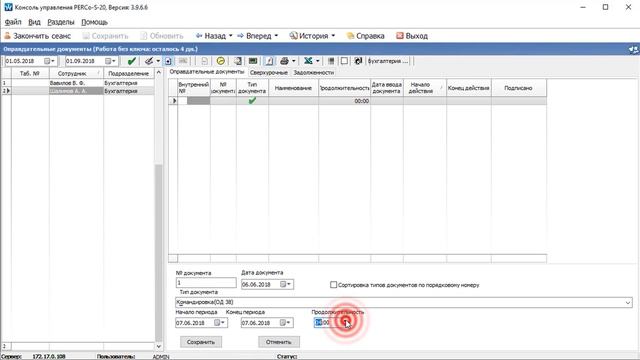Click the highlighted sheet edit toolbar icon
The height and width of the screenshot is (360, 640).
click(x=269, y=61)
